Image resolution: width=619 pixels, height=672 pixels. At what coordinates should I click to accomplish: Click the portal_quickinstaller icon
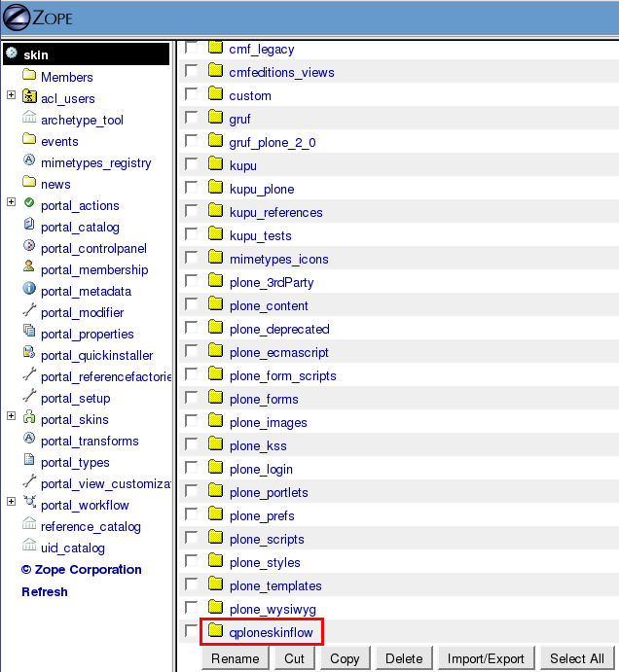[x=29, y=352]
